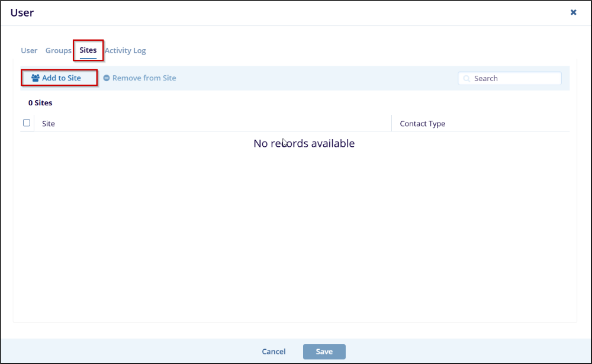This screenshot has width=592, height=364.
Task: Click the minus circle icon for Remove from Site
Action: click(x=107, y=78)
